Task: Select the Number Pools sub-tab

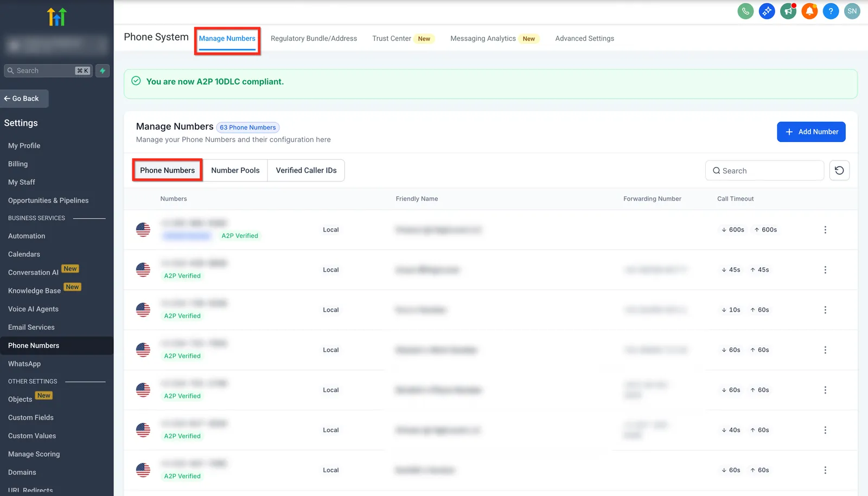Action: pos(235,170)
